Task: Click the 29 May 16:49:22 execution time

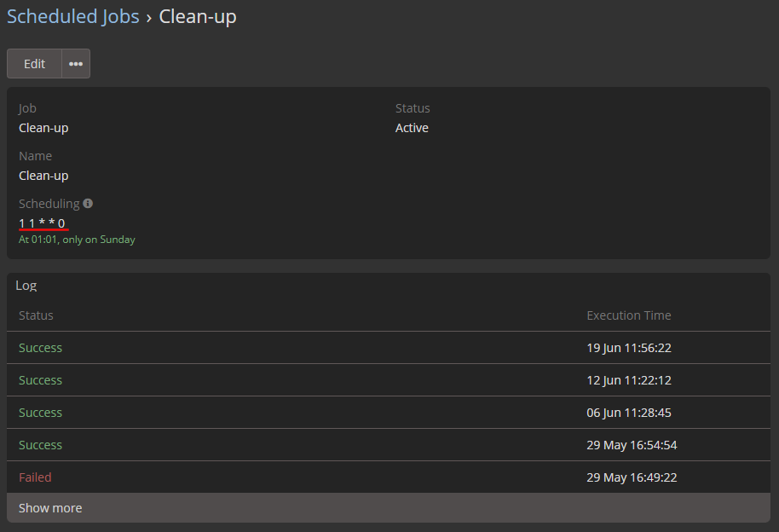Action: (x=632, y=477)
